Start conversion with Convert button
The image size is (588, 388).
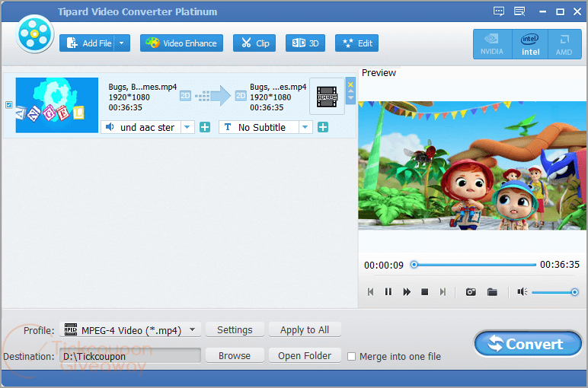[529, 343]
